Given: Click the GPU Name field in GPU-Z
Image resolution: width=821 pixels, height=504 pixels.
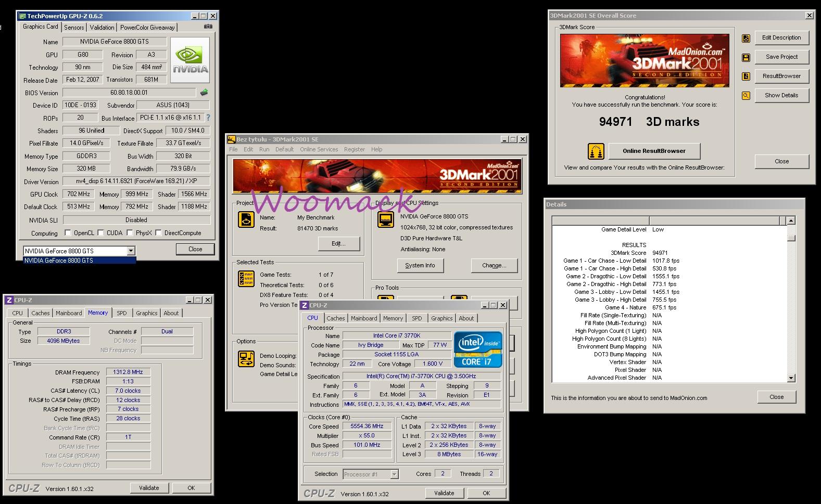Looking at the screenshot, I should pyautogui.click(x=115, y=42).
